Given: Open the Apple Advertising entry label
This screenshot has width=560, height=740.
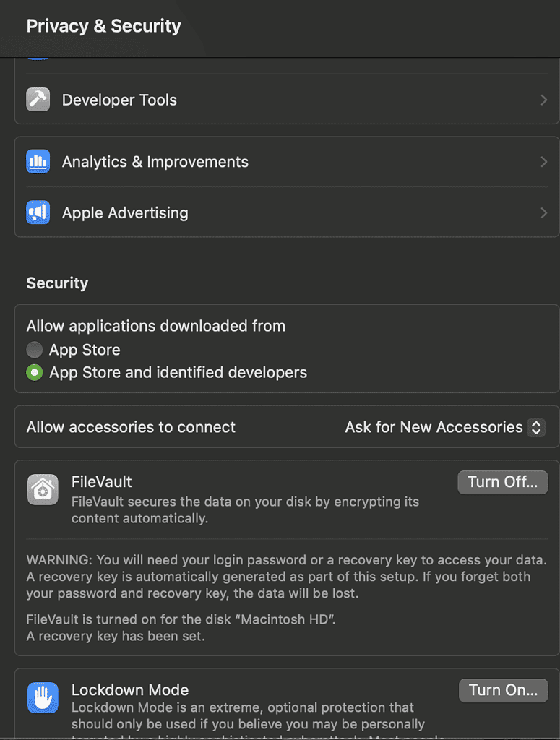Looking at the screenshot, I should click(125, 212).
